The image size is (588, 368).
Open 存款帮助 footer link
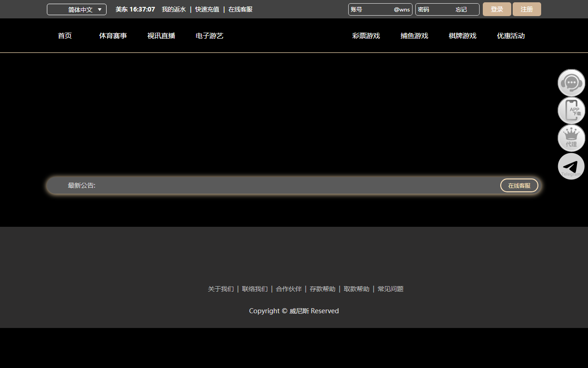pyautogui.click(x=322, y=289)
